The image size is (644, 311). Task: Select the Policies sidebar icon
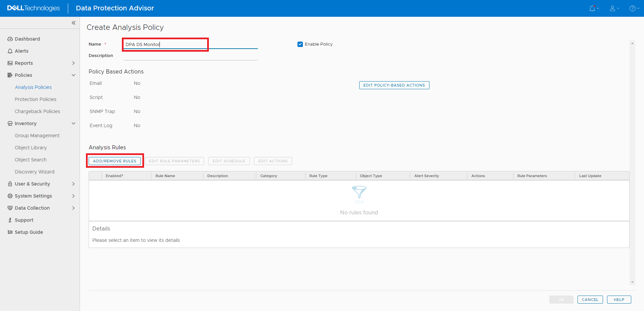(x=9, y=75)
